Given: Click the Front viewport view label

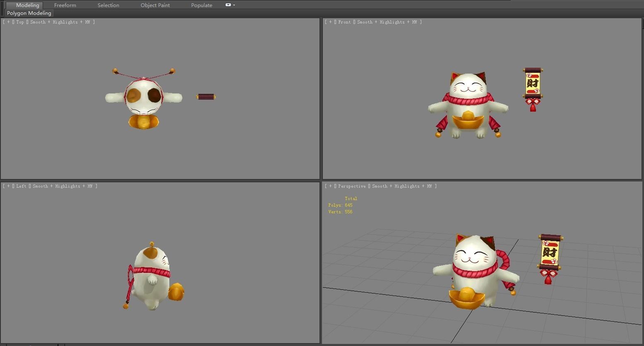Looking at the screenshot, I should pos(344,22).
